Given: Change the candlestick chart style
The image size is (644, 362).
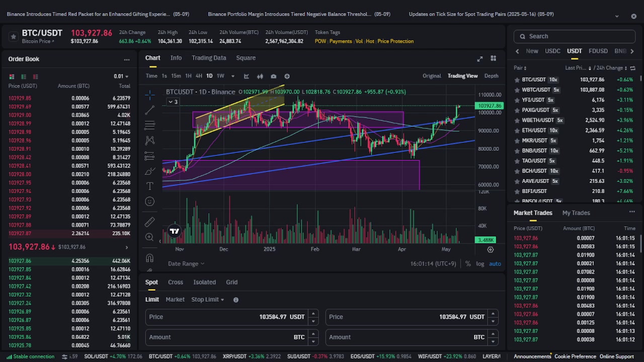Looking at the screenshot, I should tap(260, 76).
